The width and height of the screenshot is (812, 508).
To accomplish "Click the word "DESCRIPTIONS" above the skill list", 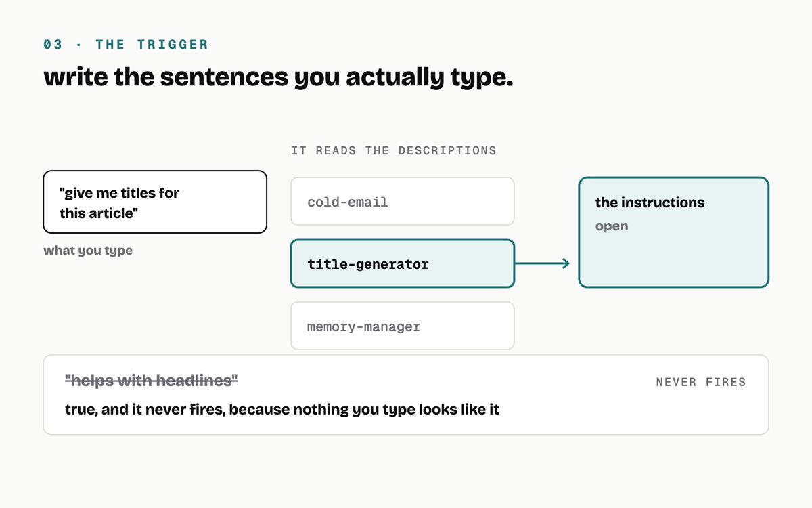I will click(x=447, y=150).
